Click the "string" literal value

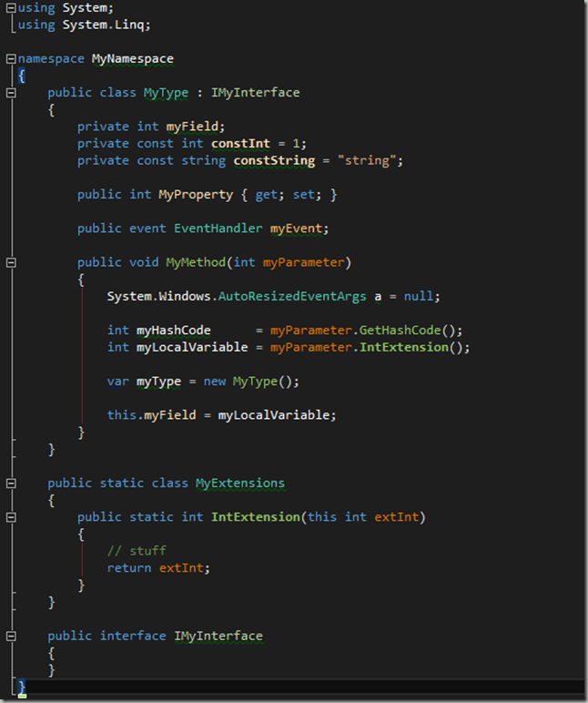pyautogui.click(x=367, y=160)
